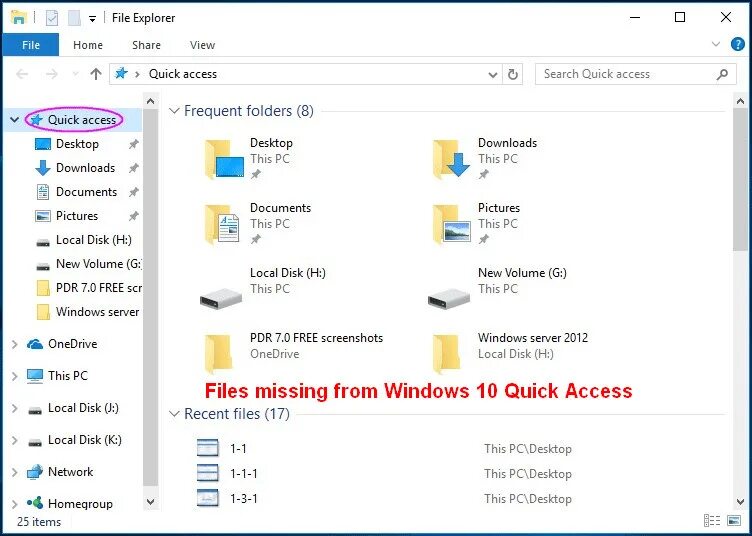The width and height of the screenshot is (752, 536).
Task: Select Pictures in the navigation pane
Action: pyautogui.click(x=76, y=216)
